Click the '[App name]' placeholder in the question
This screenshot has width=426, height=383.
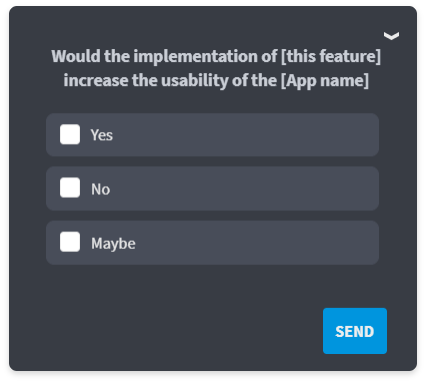tap(325, 80)
